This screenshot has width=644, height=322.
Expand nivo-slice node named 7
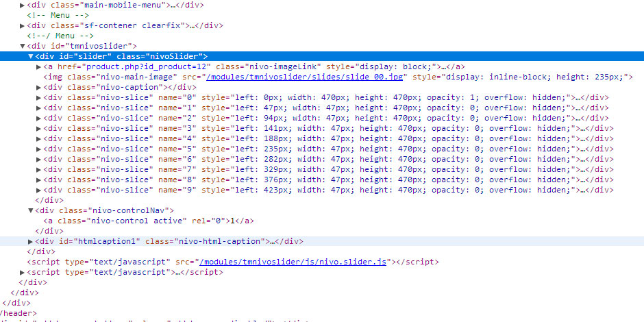point(38,170)
